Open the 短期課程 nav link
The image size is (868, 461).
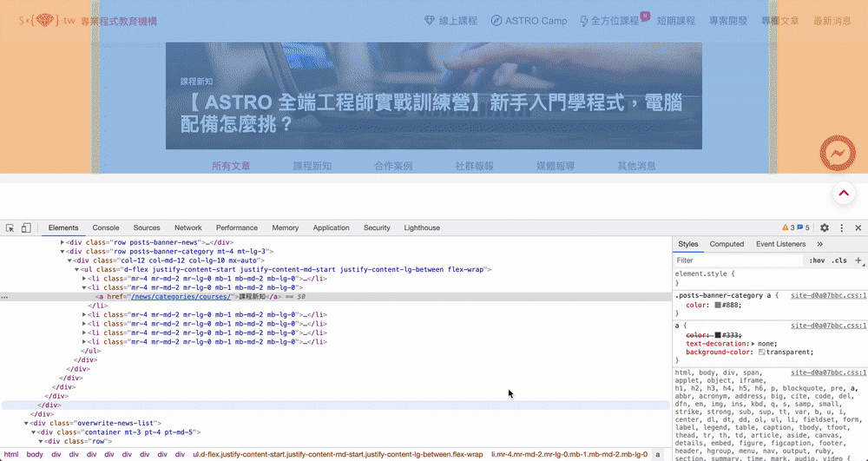[x=676, y=21]
